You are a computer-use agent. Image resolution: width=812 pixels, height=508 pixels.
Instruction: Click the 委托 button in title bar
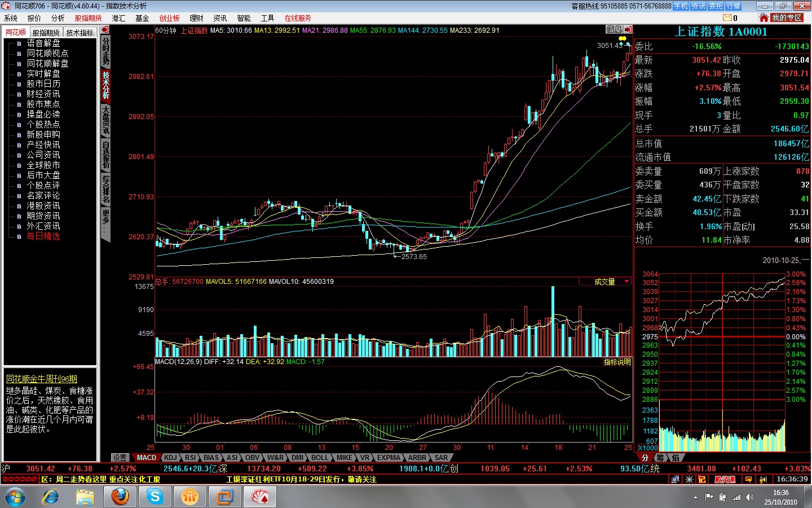click(716, 6)
